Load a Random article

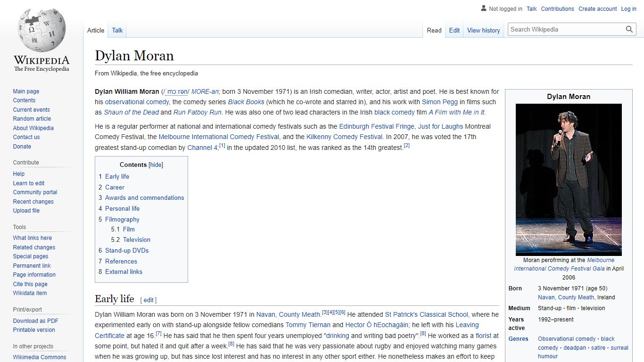click(x=32, y=119)
